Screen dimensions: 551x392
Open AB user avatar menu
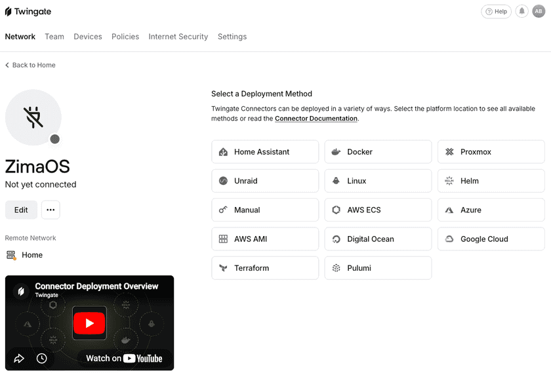[539, 11]
